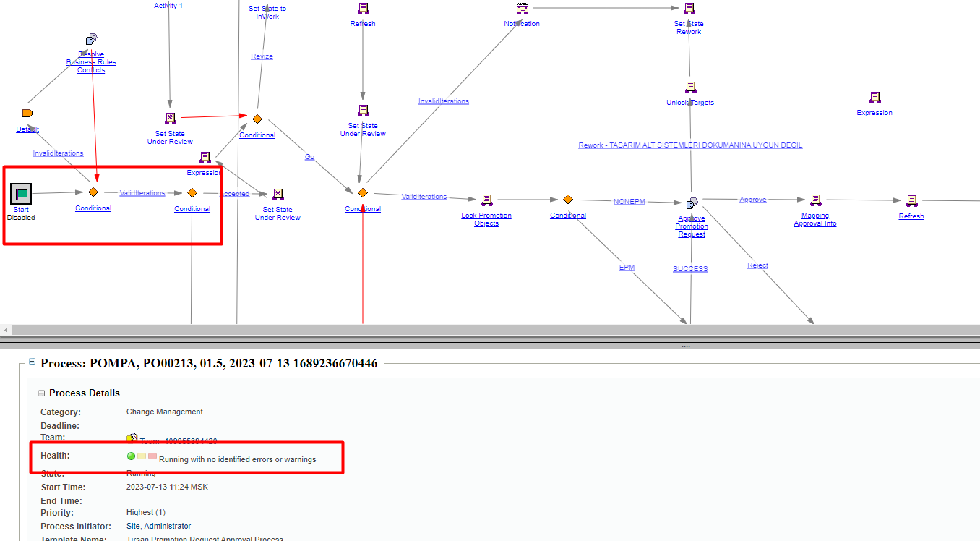Open the Lock Promotion Objects node icon

pos(486,200)
